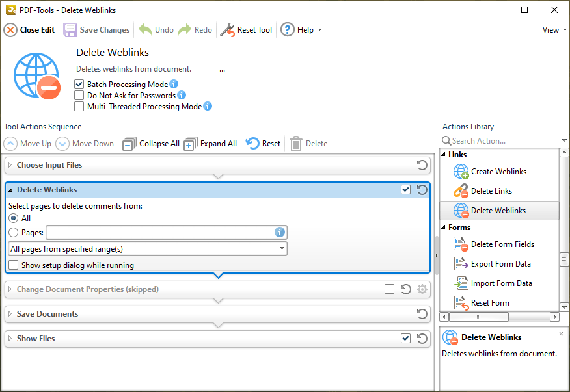Open the Help dropdown menu
Viewport: 570px width, 392px height.
coord(301,30)
